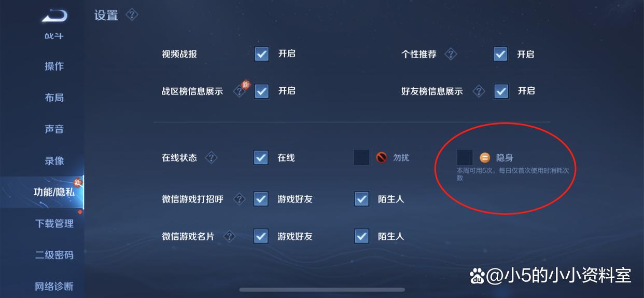Uncheck 游戏好友 for 微信游戏名片
The image size is (644, 298).
coord(261,236)
